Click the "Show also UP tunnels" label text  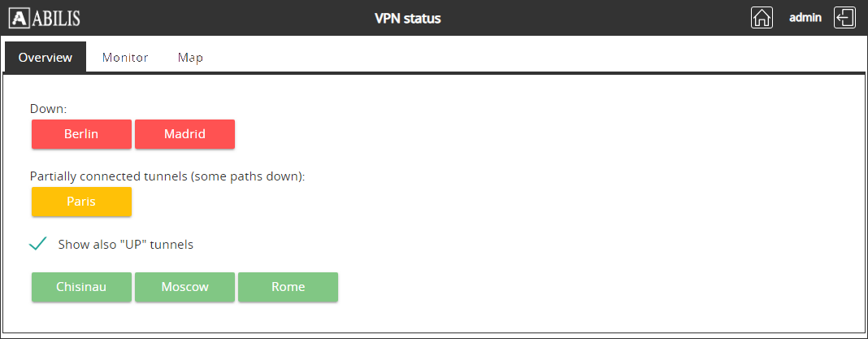(x=125, y=244)
